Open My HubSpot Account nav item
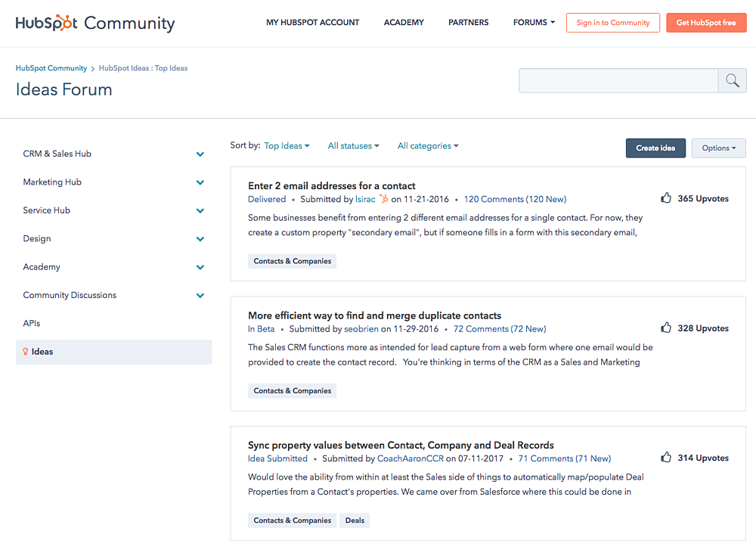This screenshot has height=550, width=756. [x=312, y=22]
